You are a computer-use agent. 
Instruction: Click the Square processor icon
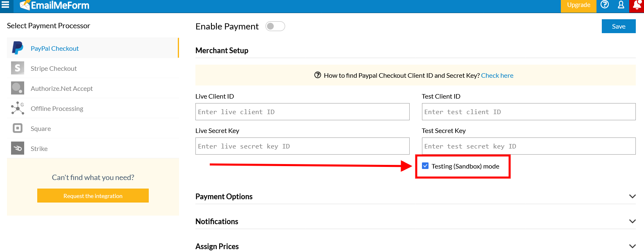click(x=18, y=128)
